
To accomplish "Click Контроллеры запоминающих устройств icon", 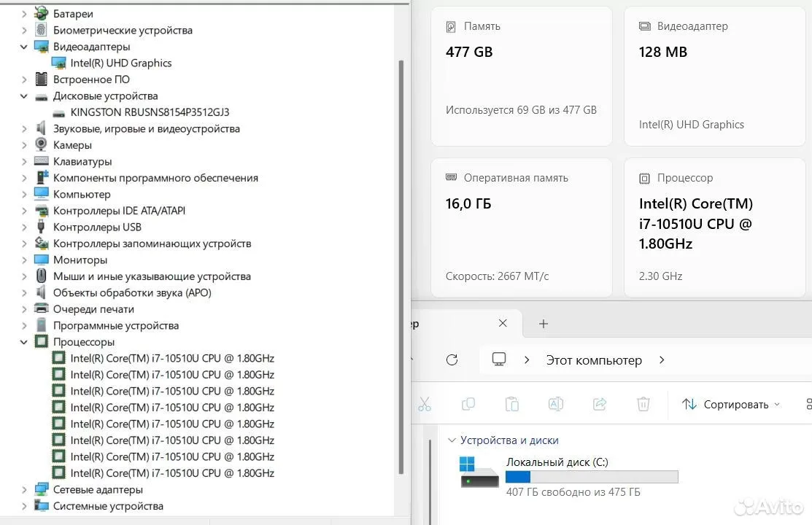I will (42, 243).
